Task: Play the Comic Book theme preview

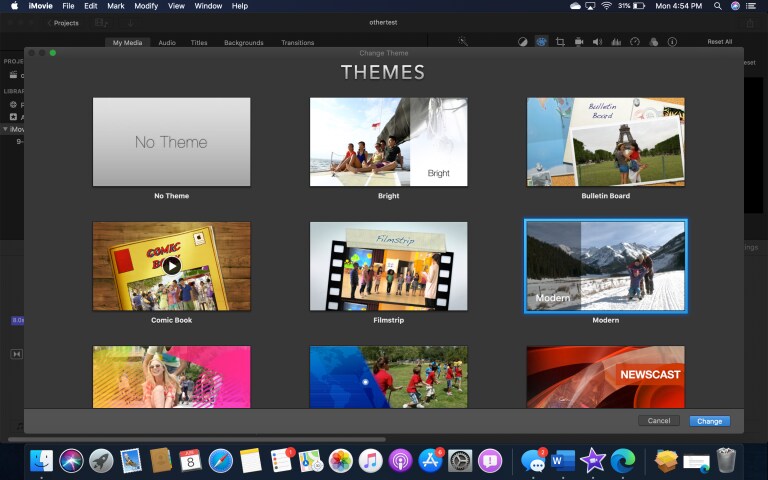Action: [171, 266]
